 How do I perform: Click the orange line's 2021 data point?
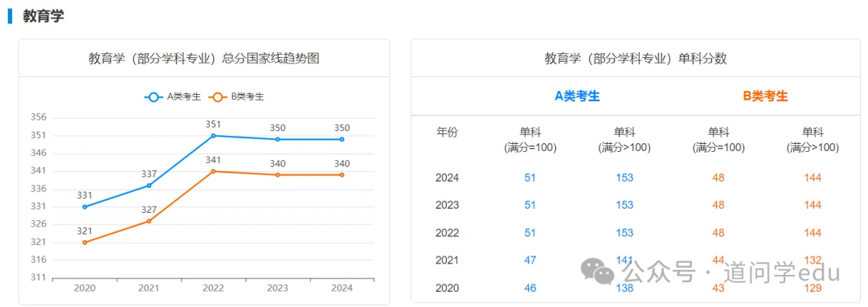149,221
